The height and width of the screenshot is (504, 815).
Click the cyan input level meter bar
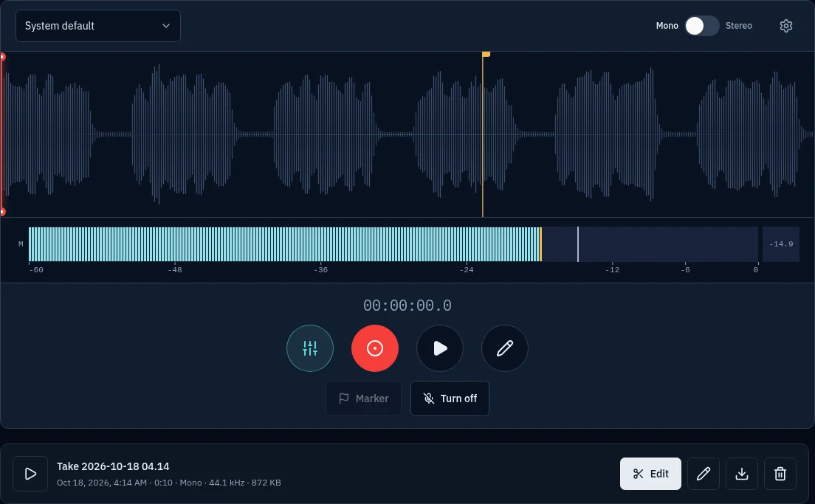(x=285, y=244)
